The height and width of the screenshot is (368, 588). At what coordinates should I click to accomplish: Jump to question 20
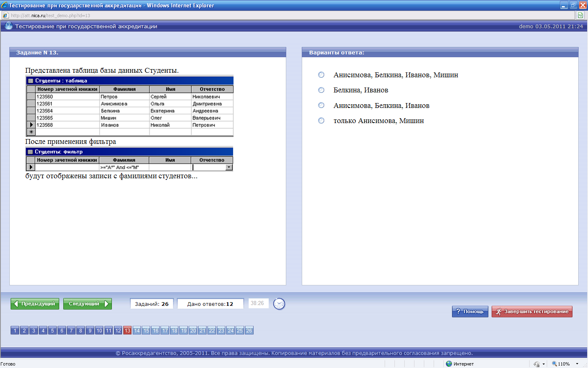point(193,330)
